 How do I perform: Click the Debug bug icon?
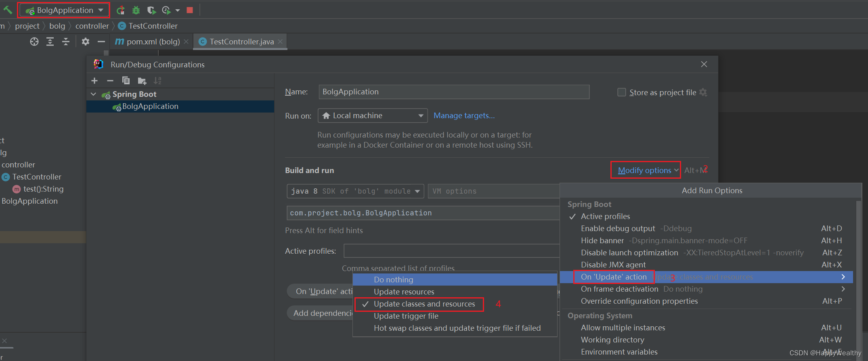(136, 10)
